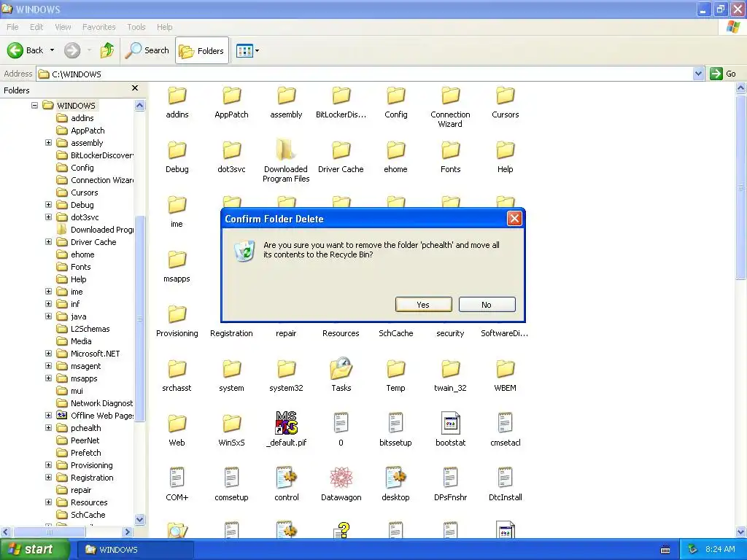Image resolution: width=747 pixels, height=560 pixels.
Task: Select the Downloaded Program Files folder
Action: 286,150
